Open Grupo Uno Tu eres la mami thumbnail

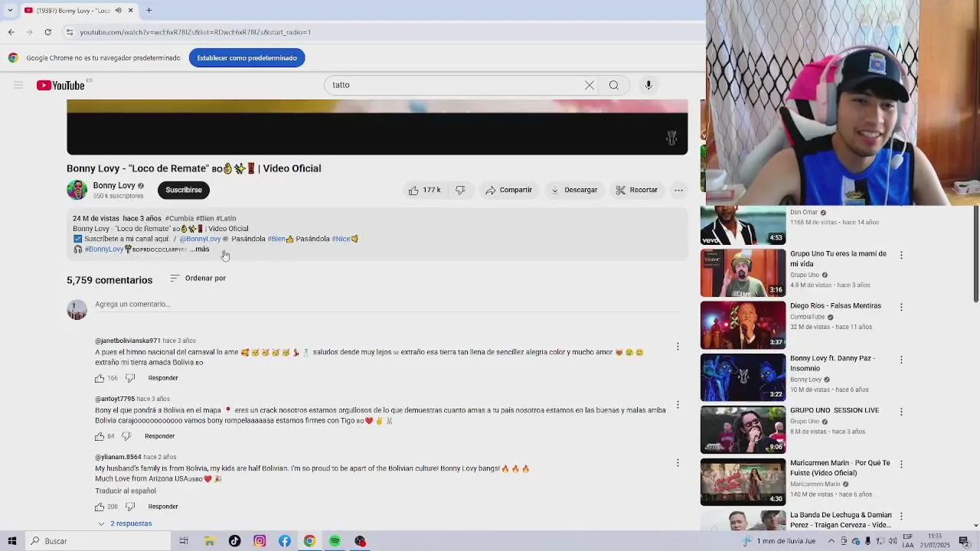743,273
